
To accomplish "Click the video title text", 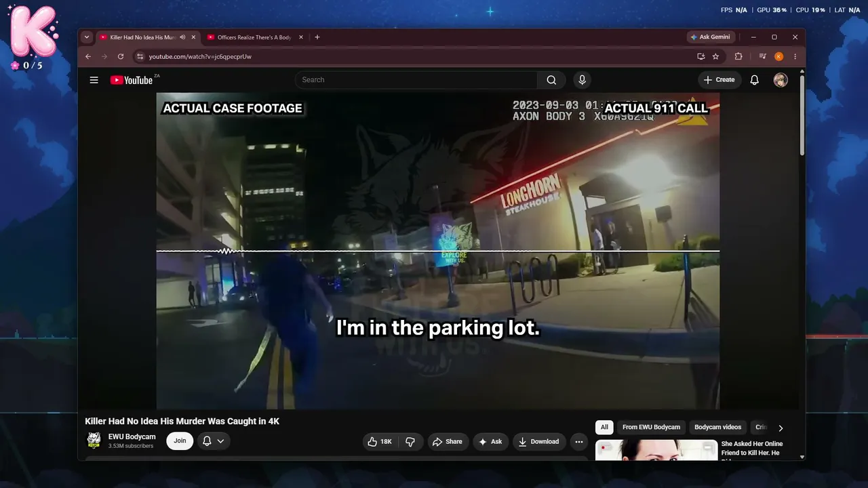I will 182,422.
